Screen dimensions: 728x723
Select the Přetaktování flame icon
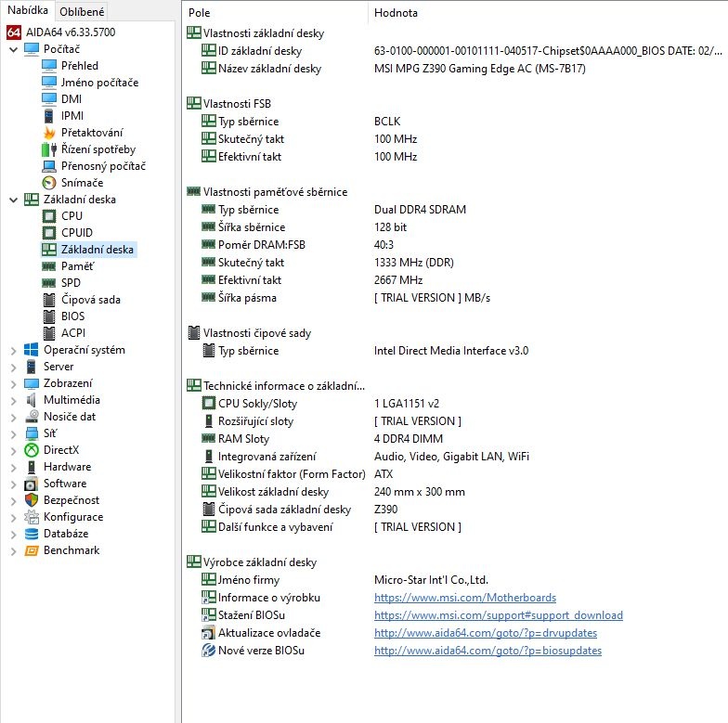[49, 133]
